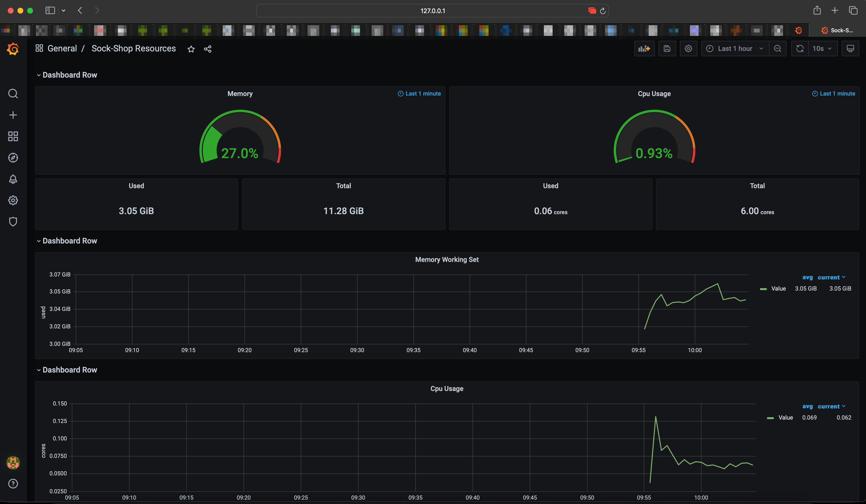Image resolution: width=866 pixels, height=504 pixels.
Task: Open the Last 1 hour time picker
Action: (x=735, y=49)
